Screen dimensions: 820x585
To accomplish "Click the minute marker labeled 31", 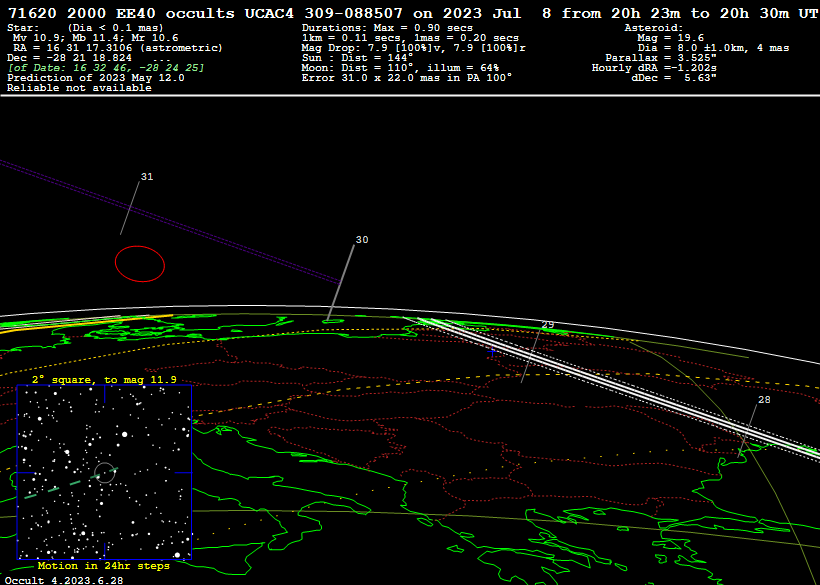I will click(147, 177).
